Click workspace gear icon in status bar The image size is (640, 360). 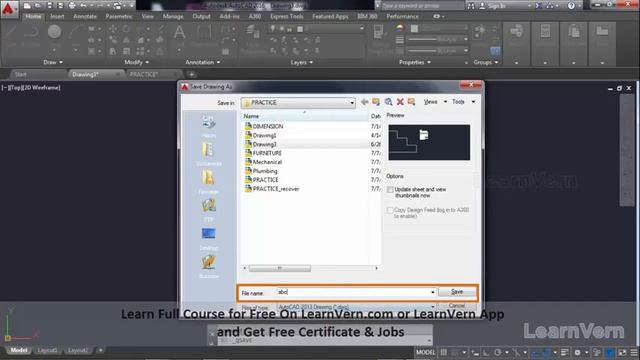577,352
